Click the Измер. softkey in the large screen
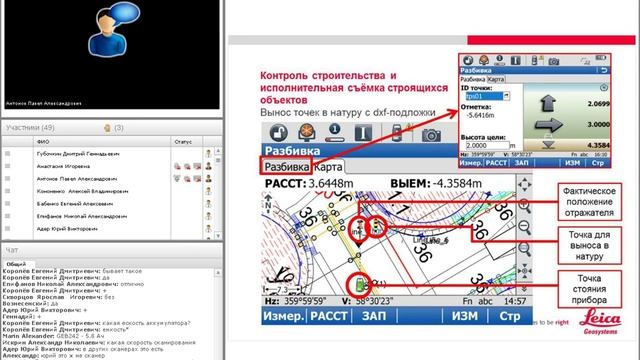The width and height of the screenshot is (640, 360). point(284,316)
